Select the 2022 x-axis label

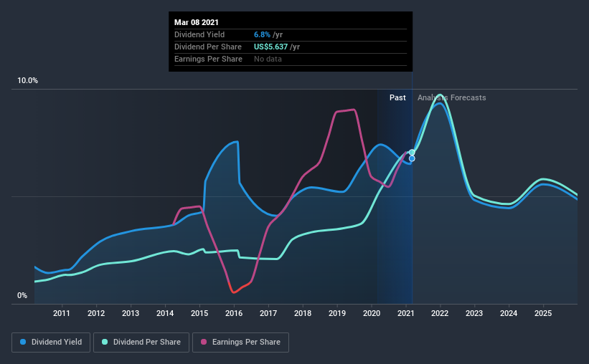pyautogui.click(x=440, y=313)
